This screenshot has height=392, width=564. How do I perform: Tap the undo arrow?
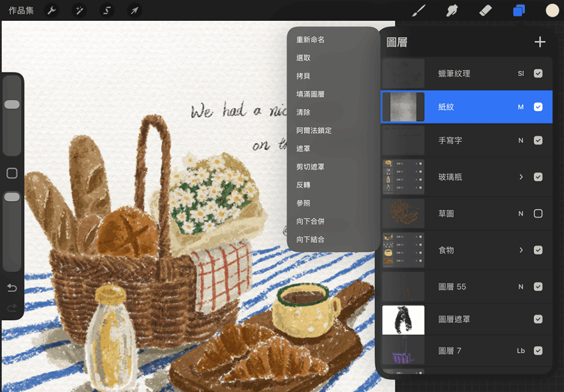[x=12, y=288]
